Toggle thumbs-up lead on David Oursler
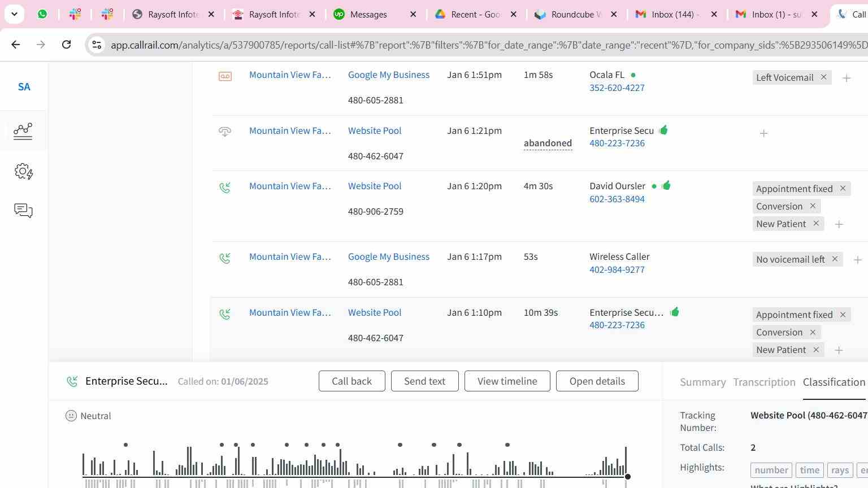The height and width of the screenshot is (488, 868). (666, 185)
